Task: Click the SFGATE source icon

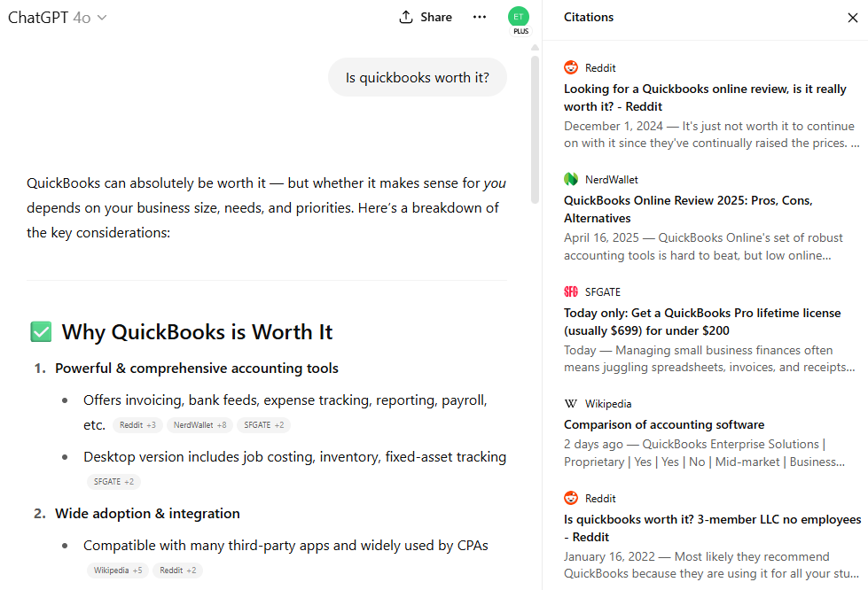Action: 570,291
